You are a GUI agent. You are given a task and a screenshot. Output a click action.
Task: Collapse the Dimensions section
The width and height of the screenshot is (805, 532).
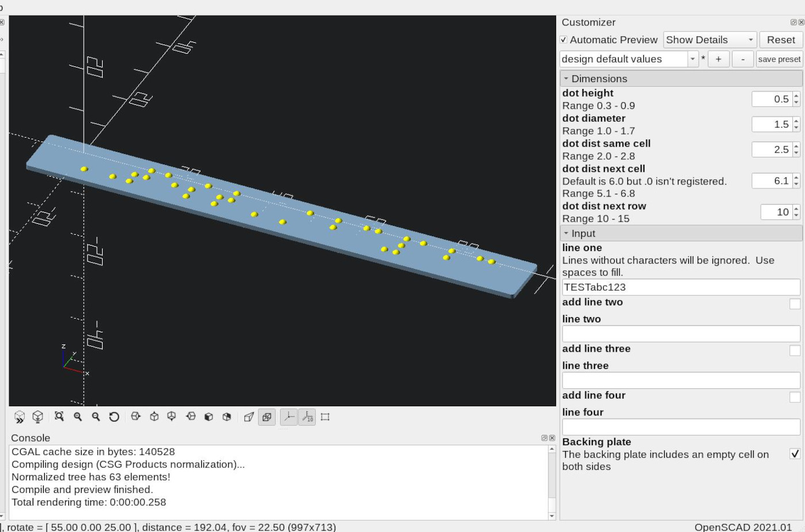[567, 79]
